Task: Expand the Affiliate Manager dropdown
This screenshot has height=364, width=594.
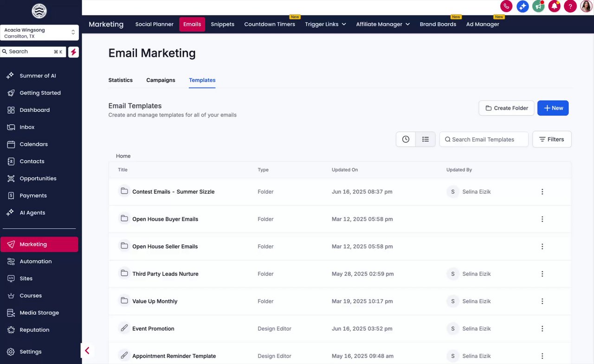Action: point(383,24)
